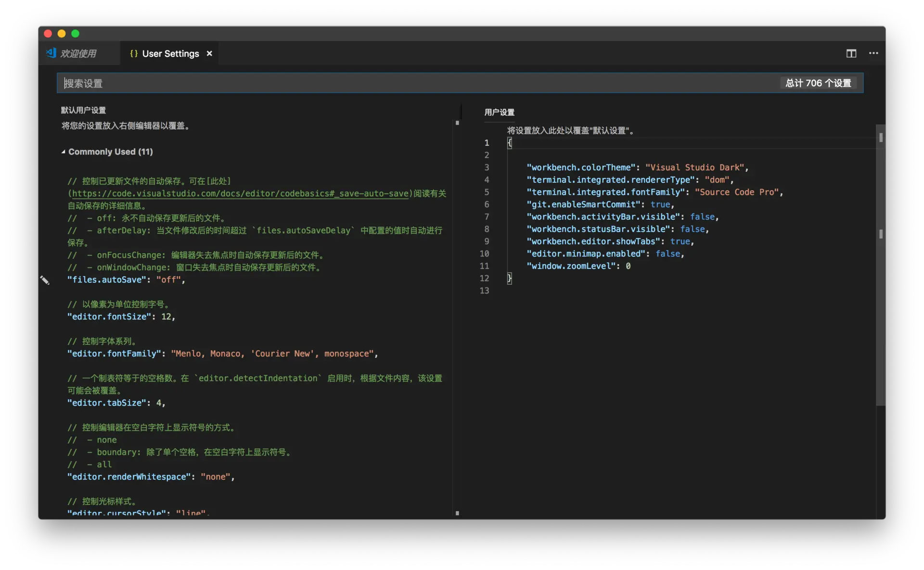Select the User Settings tab label
The height and width of the screenshot is (570, 924).
(170, 54)
